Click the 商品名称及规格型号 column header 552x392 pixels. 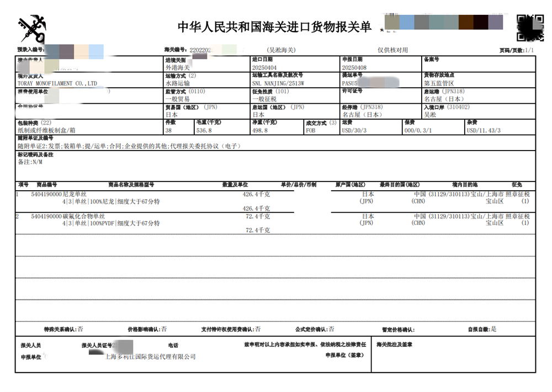click(x=131, y=185)
